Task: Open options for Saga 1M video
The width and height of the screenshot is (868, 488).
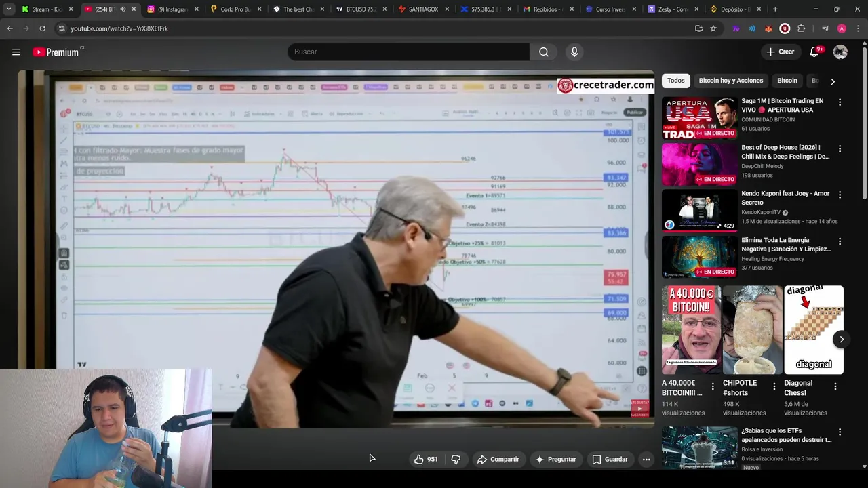Action: pos(840,102)
